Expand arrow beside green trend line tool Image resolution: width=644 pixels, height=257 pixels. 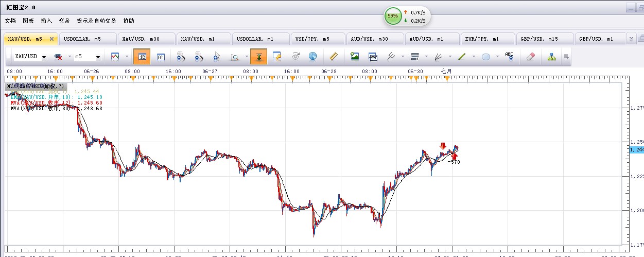pyautogui.click(x=474, y=57)
